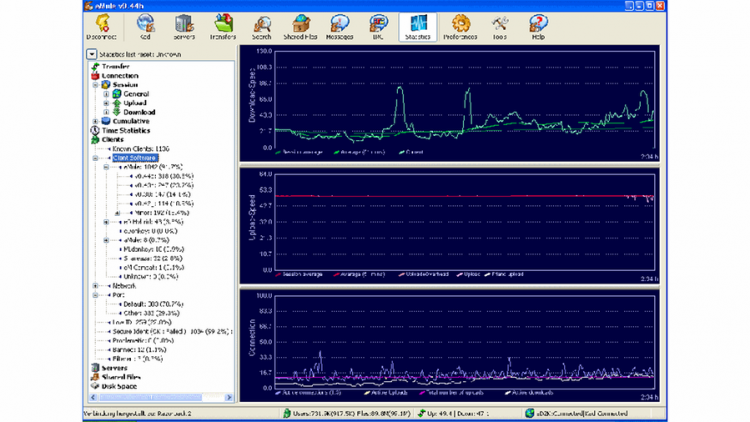Expand the Upload node under Session
This screenshot has height=422, width=750.
106,103
